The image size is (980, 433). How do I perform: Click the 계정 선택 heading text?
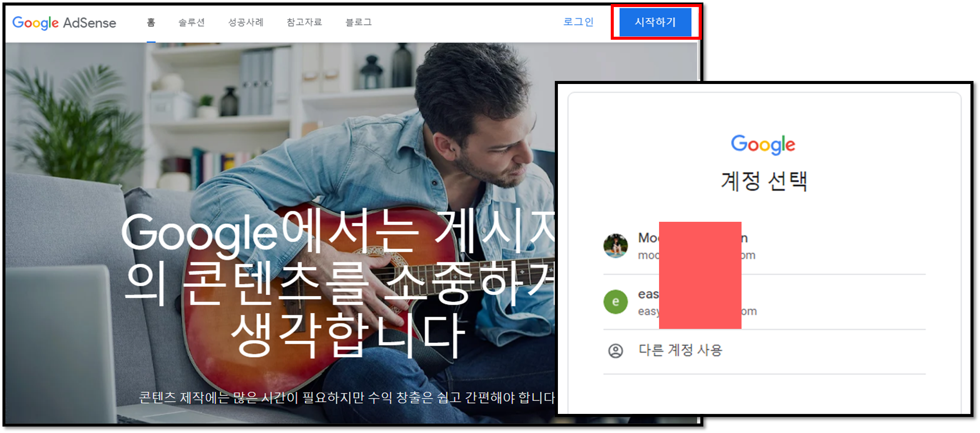[764, 181]
